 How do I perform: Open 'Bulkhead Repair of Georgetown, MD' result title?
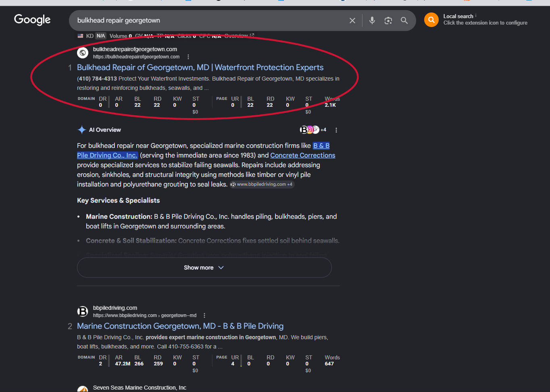(x=200, y=67)
